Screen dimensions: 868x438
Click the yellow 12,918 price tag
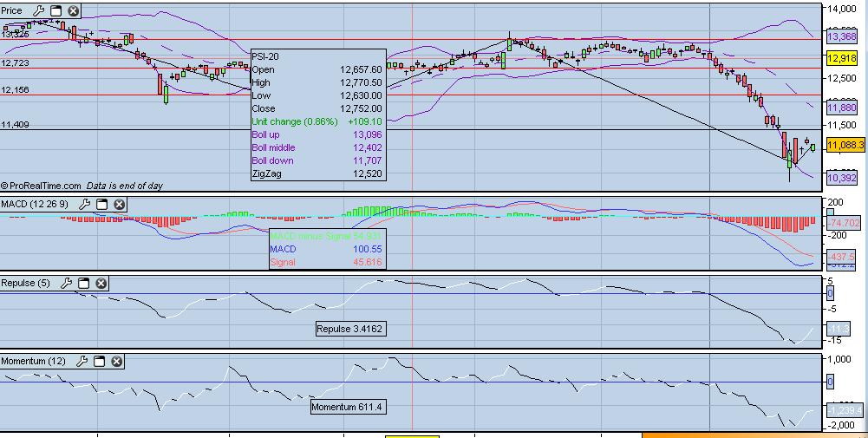841,57
